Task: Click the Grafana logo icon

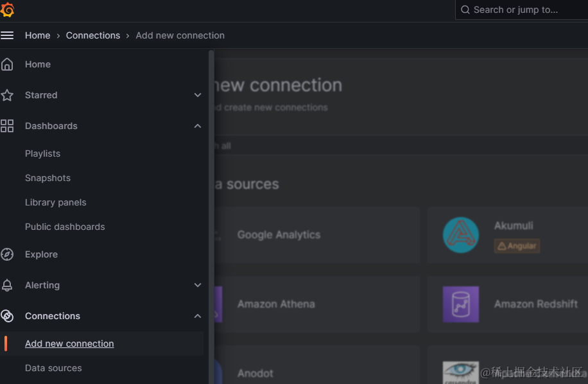Action: [x=8, y=10]
